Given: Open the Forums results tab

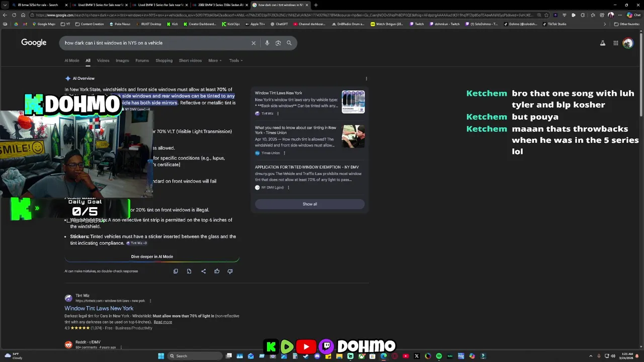Looking at the screenshot, I should 142,60.
